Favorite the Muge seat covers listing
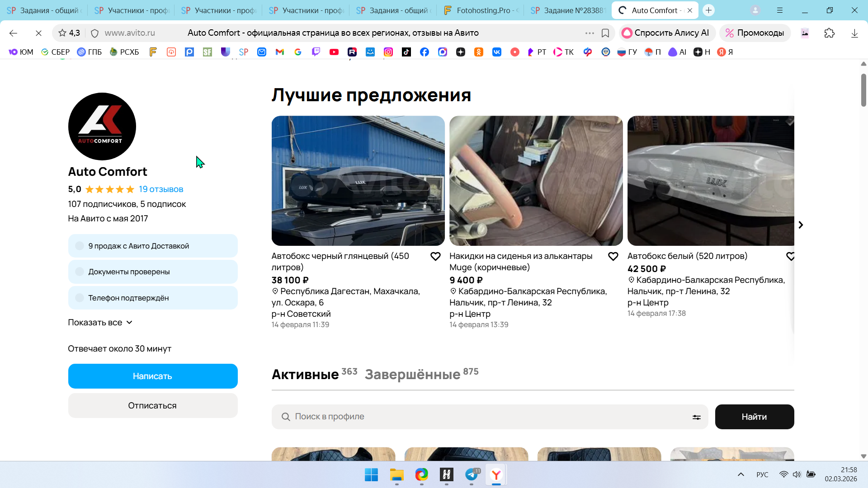The image size is (868, 488). 613,257
